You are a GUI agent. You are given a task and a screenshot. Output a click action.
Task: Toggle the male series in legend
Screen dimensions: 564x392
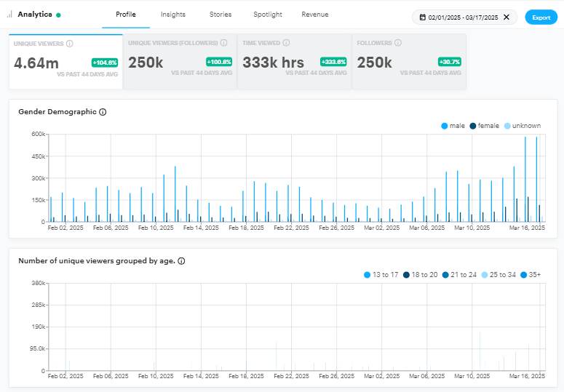pos(453,126)
